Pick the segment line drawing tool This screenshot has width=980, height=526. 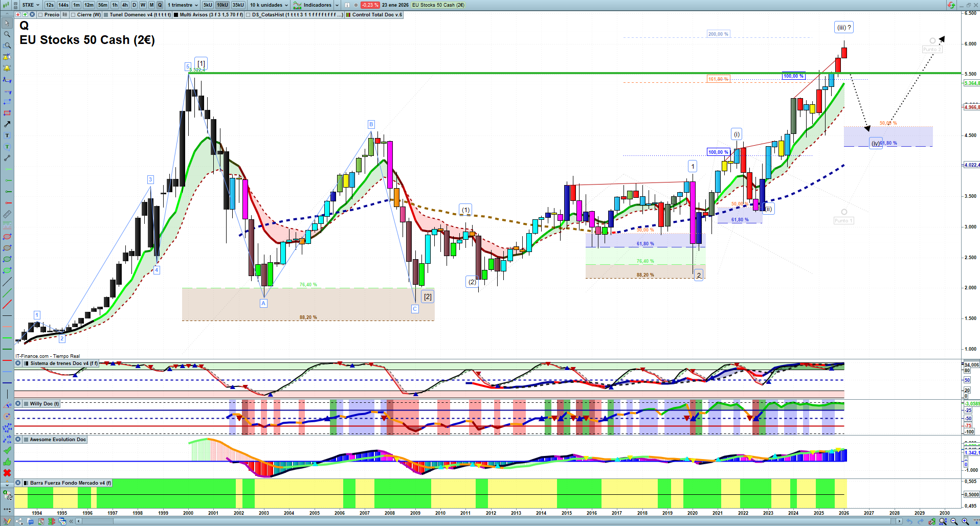pyautogui.click(x=7, y=158)
